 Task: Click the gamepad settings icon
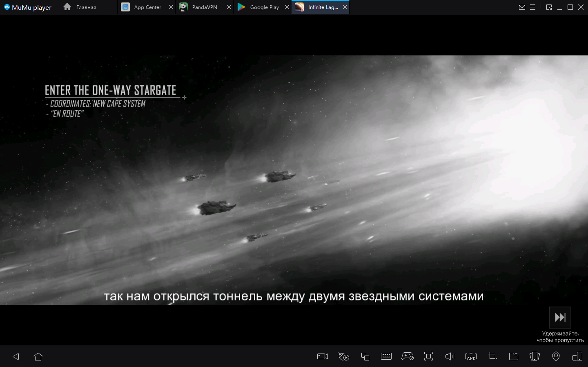(408, 356)
